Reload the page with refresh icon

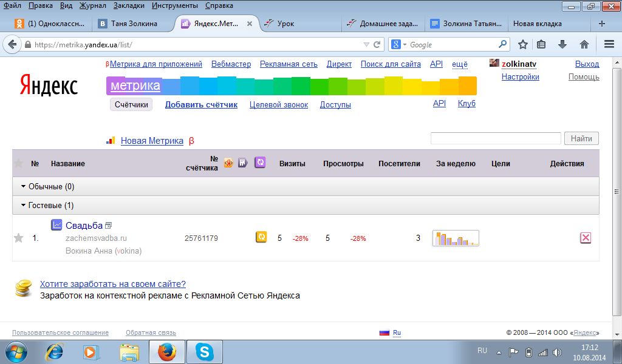377,45
